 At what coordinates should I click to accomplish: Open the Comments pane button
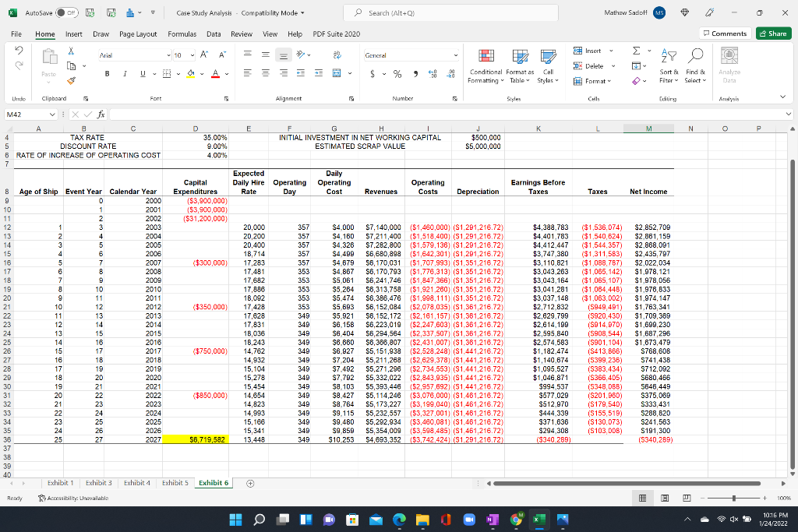pyautogui.click(x=724, y=33)
